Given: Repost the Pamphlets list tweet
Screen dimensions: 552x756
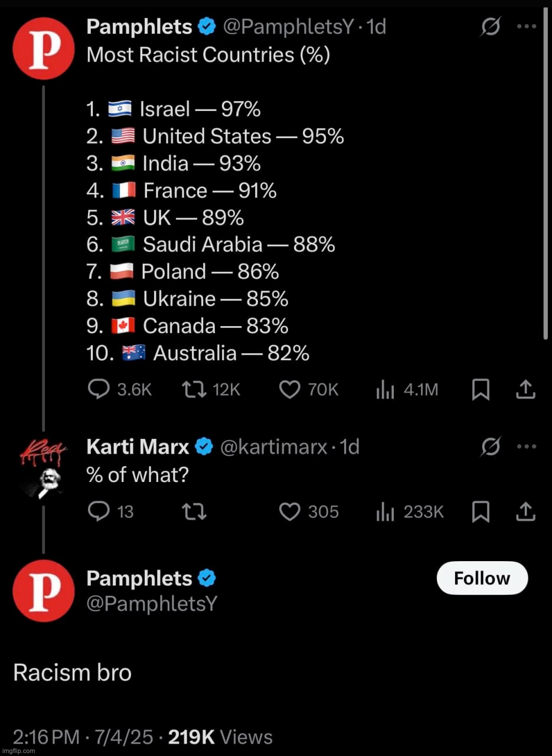Looking at the screenshot, I should click(192, 390).
